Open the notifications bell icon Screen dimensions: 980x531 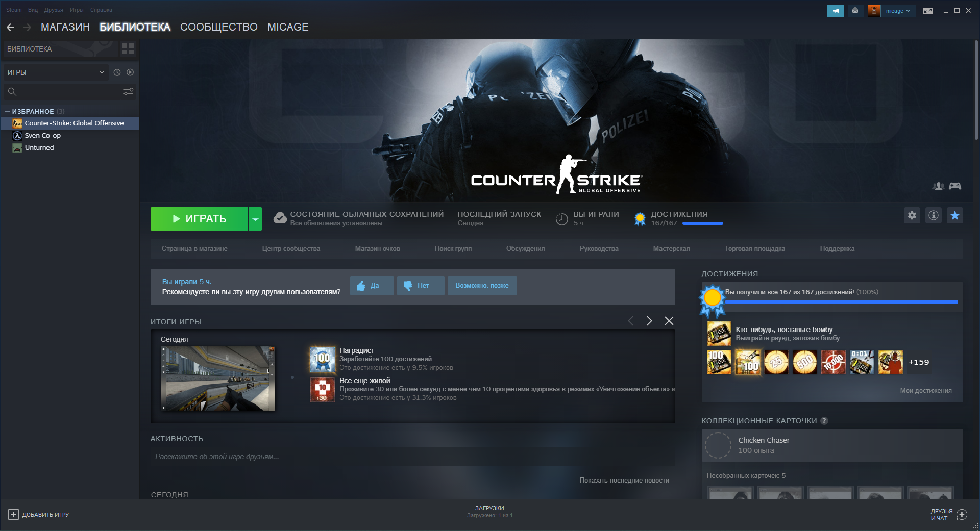(x=855, y=10)
